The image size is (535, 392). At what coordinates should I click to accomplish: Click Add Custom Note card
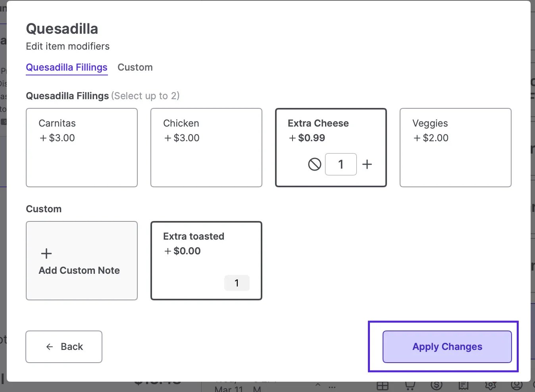(x=82, y=261)
